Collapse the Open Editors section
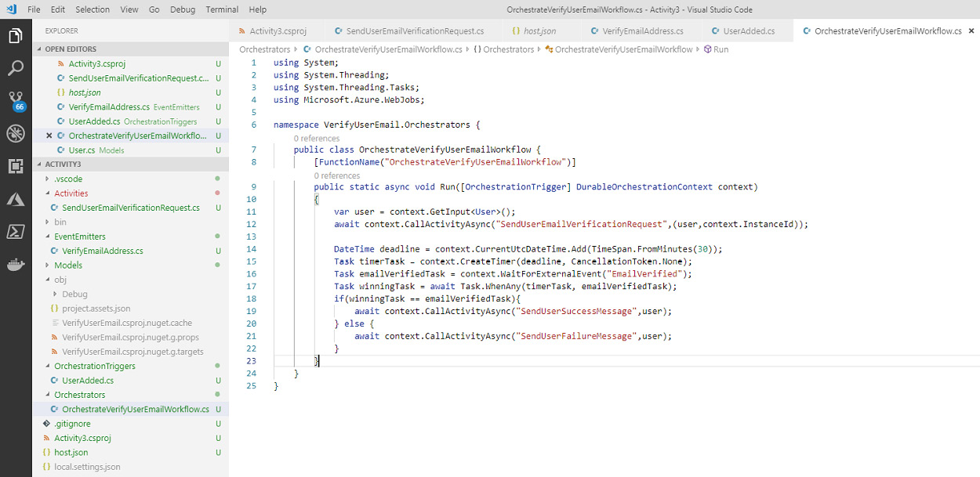Viewport: 980px width, 477px height. pyautogui.click(x=131, y=49)
